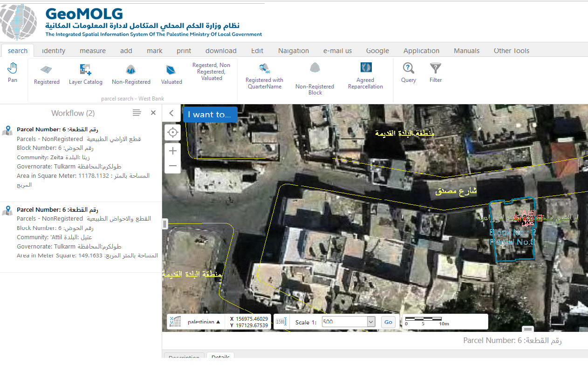The width and height of the screenshot is (588, 370).
Task: Open the palestinian coordinate system dropdown
Action: click(x=204, y=322)
